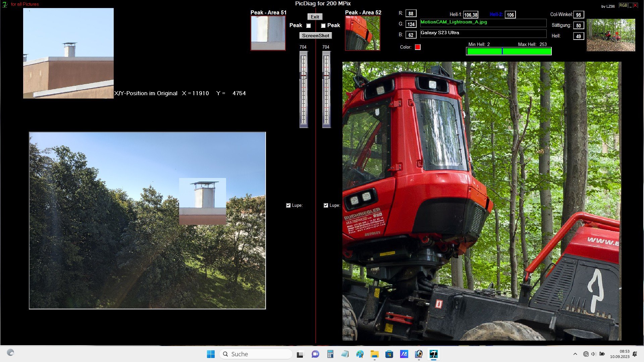Open the Windows Start menu
This screenshot has height=362, width=644.
[211, 354]
